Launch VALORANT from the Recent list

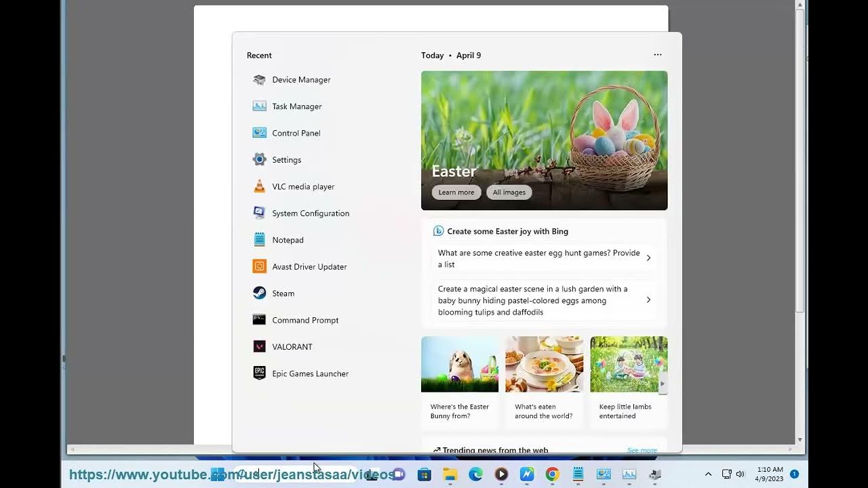tap(283, 347)
